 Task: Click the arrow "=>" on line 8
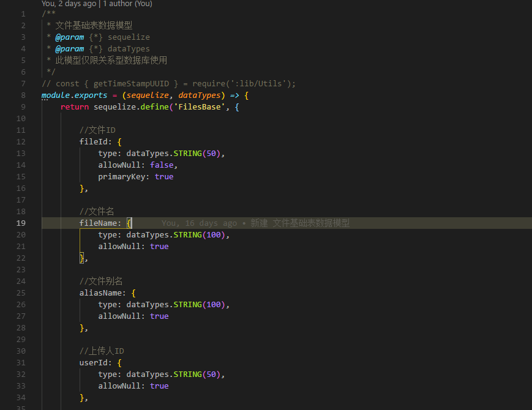[233, 95]
